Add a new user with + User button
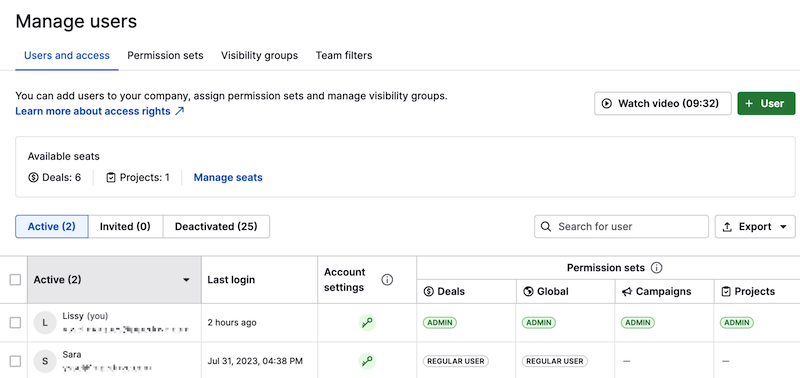 coord(766,104)
